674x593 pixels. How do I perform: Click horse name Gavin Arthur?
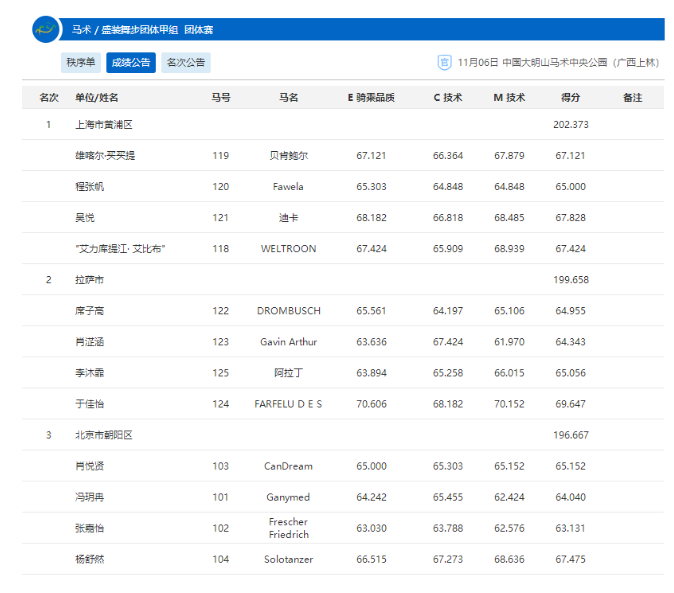pyautogui.click(x=288, y=342)
